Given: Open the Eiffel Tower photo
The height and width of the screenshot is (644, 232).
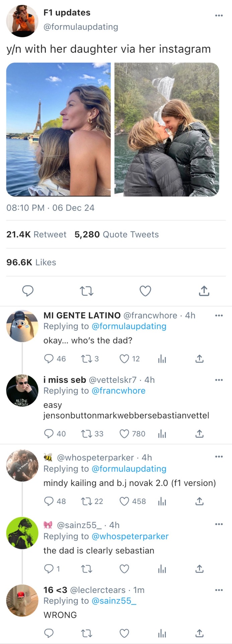Looking at the screenshot, I should (59, 129).
